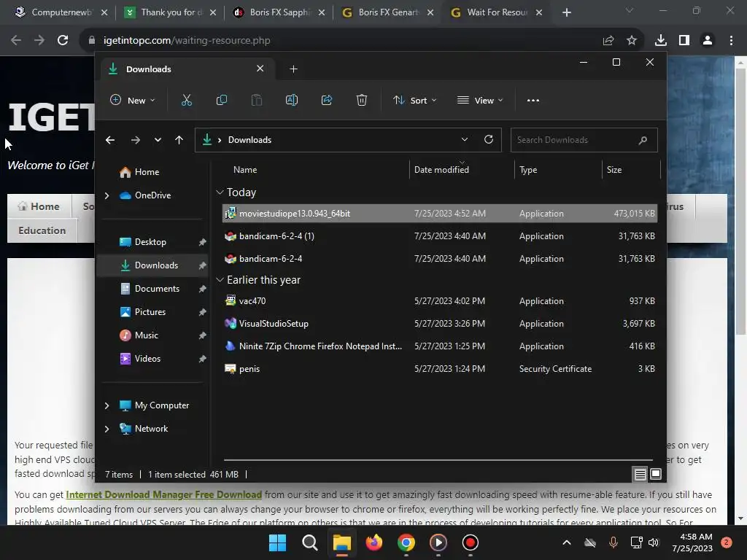The width and height of the screenshot is (747, 560).
Task: Click the Rename icon in Explorer toolbar
Action: click(292, 100)
